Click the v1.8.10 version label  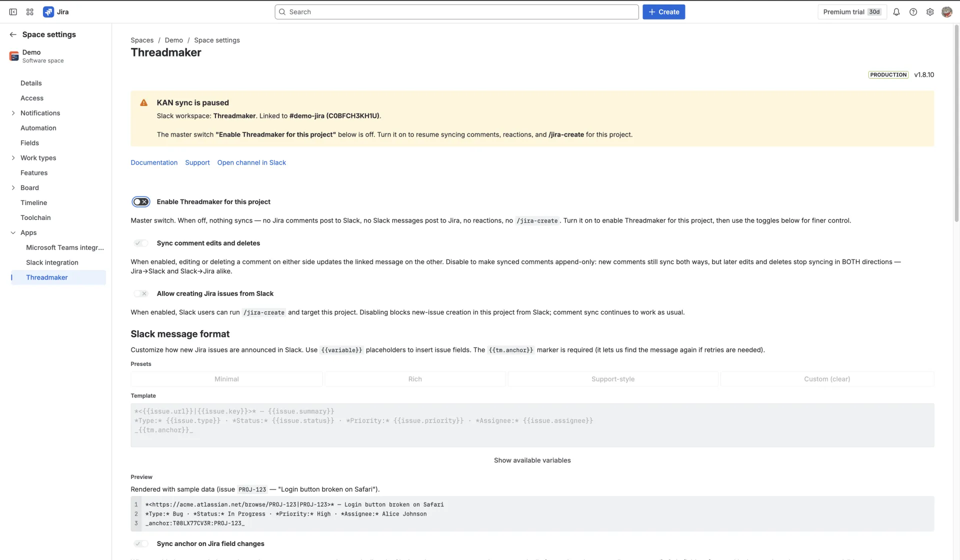tap(924, 75)
